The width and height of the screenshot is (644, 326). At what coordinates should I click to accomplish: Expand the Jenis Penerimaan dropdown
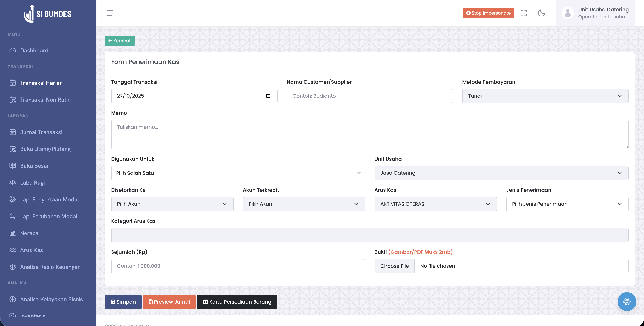click(x=567, y=204)
